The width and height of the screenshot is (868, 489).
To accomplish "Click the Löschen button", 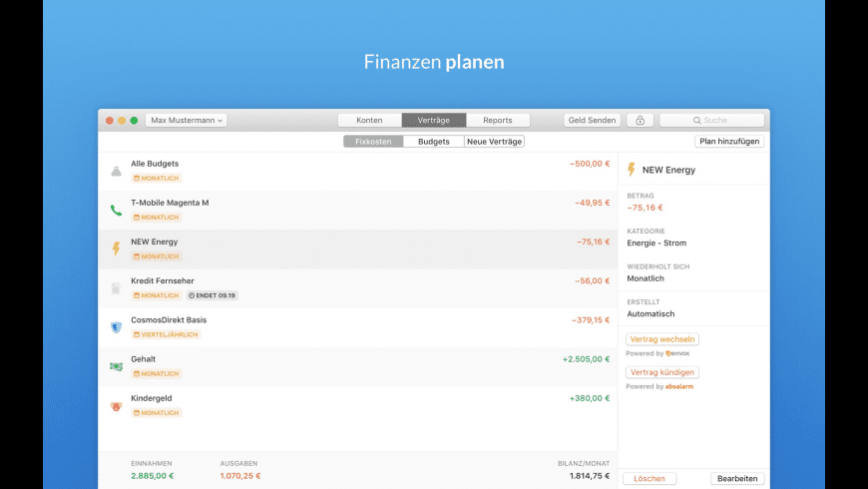I will click(x=650, y=478).
